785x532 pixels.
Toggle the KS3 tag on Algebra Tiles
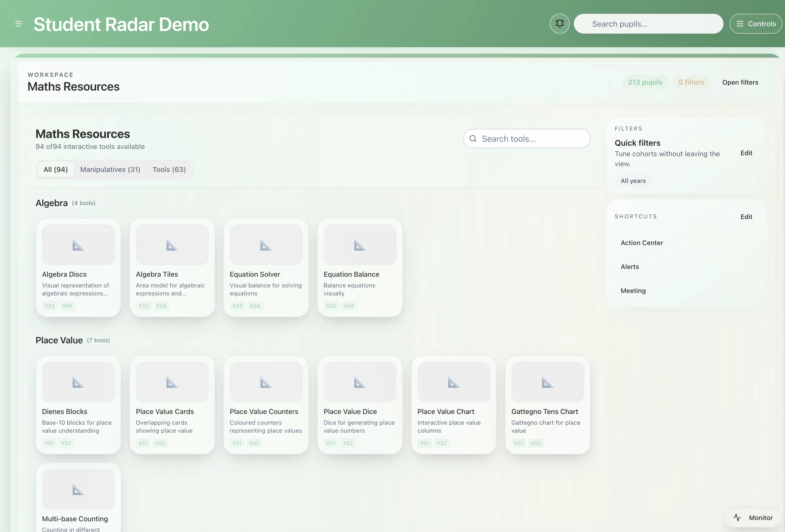[144, 306]
